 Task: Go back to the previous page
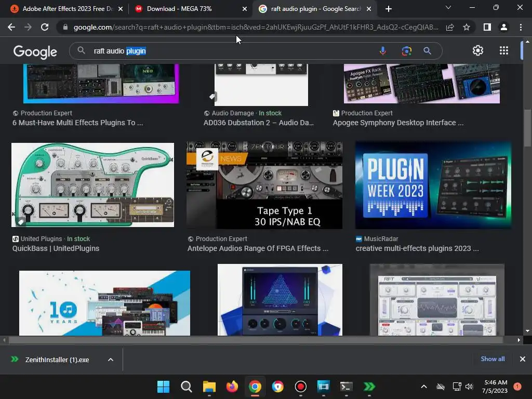tap(11, 27)
